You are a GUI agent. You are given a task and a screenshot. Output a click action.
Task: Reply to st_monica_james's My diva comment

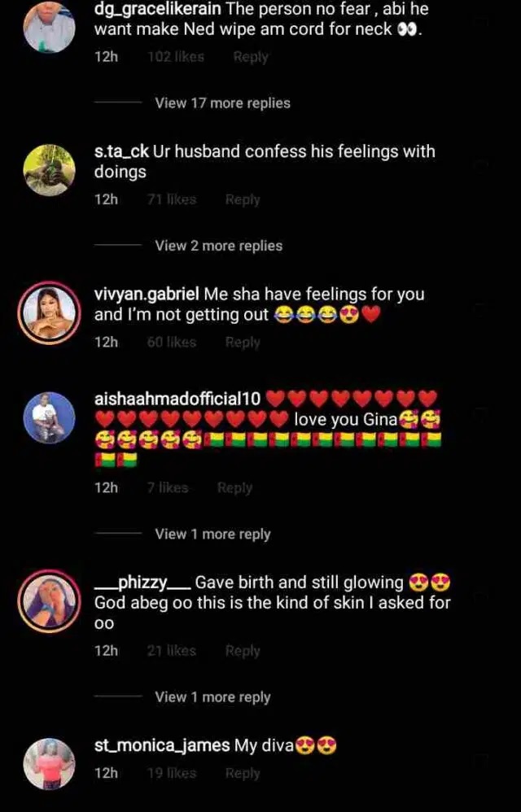(x=243, y=773)
